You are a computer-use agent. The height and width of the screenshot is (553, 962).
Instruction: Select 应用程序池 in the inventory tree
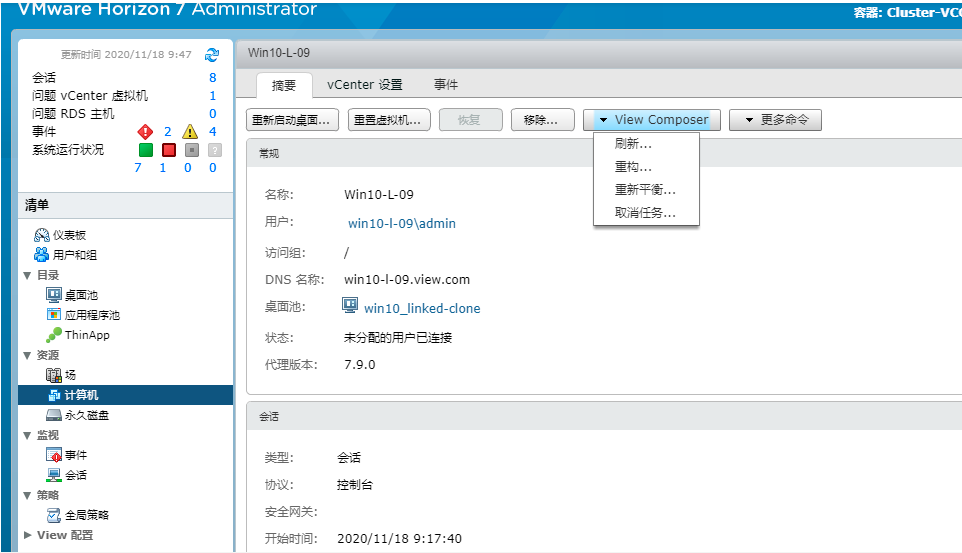pyautogui.click(x=93, y=315)
